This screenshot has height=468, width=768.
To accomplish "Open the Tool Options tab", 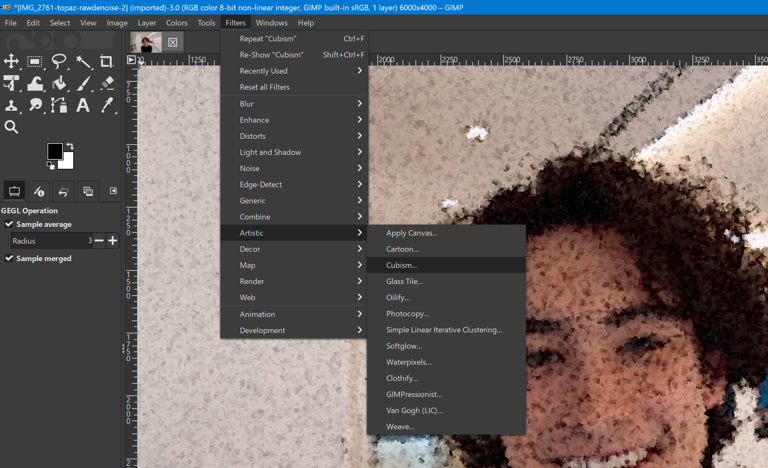I will tap(14, 191).
